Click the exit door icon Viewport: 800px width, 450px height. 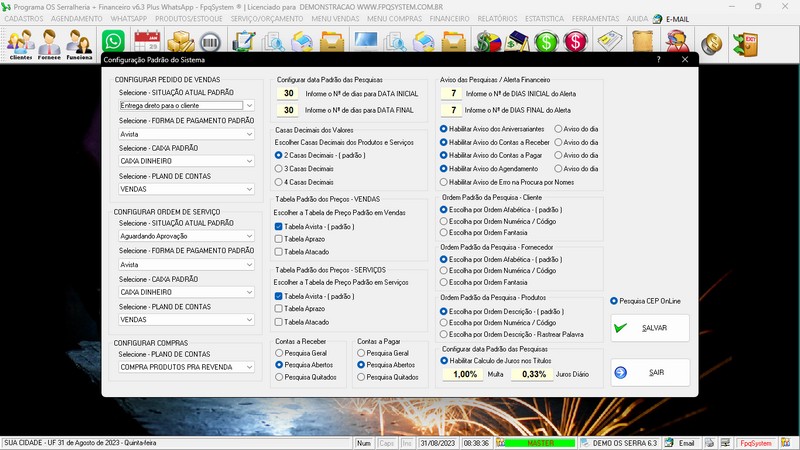tap(744, 44)
